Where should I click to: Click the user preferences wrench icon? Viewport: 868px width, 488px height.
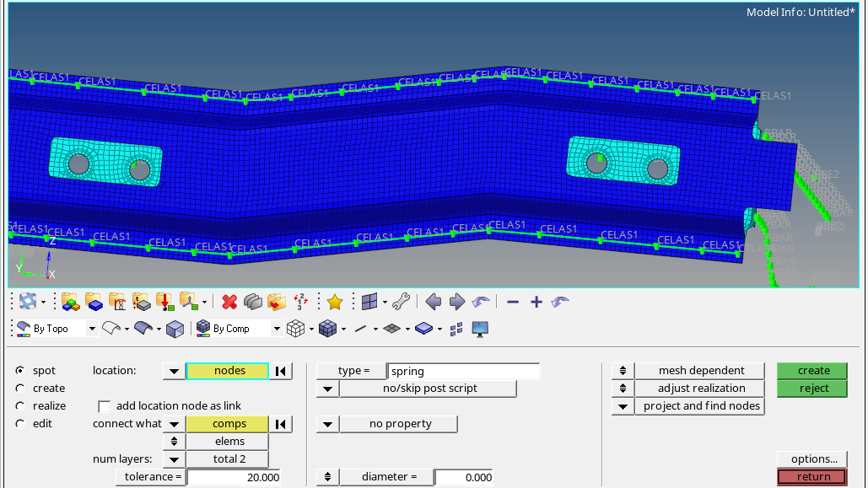402,301
